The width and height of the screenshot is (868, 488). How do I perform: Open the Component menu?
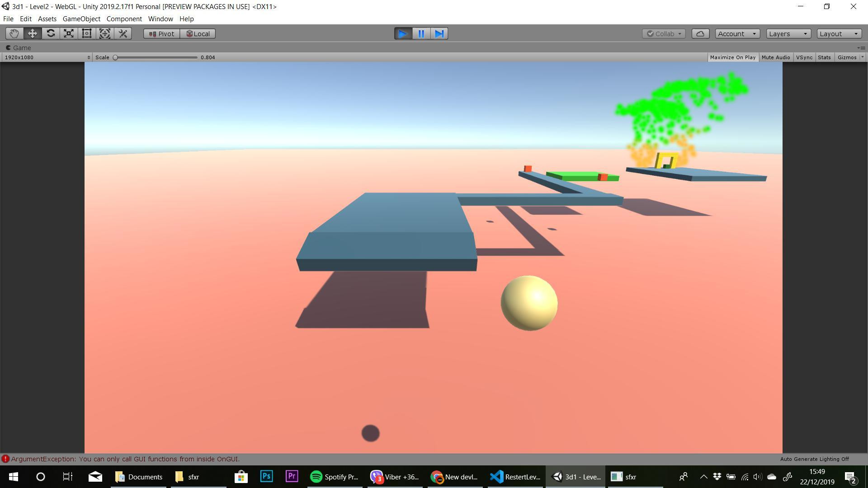[x=124, y=19]
